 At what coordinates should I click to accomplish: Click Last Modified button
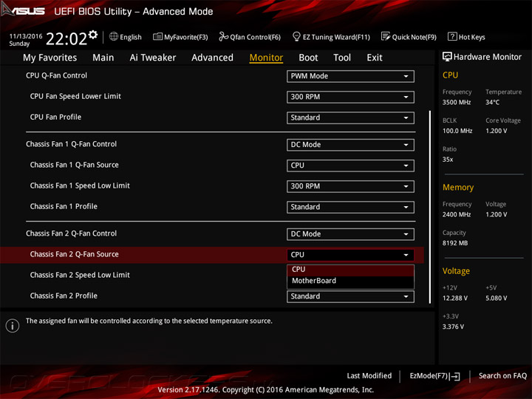[369, 376]
